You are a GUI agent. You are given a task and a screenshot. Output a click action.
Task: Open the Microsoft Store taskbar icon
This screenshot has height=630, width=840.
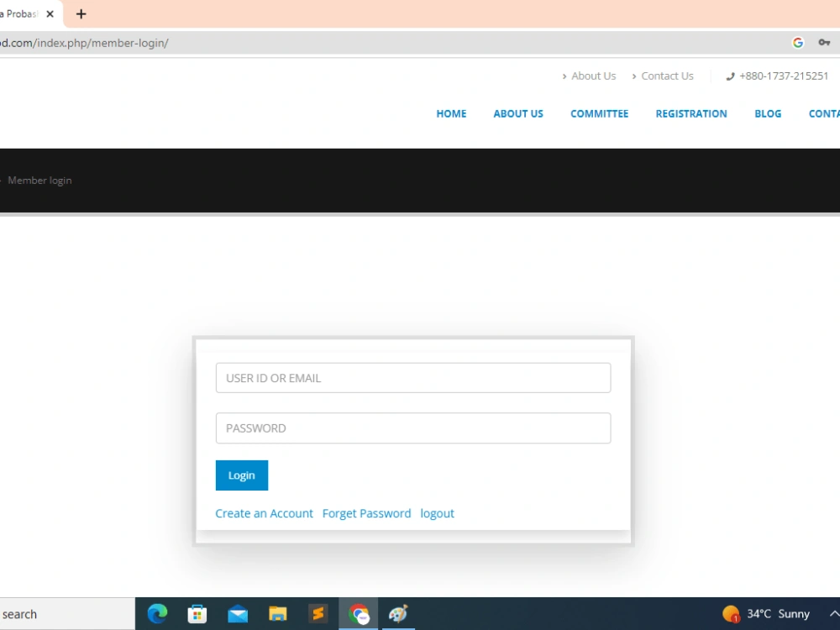tap(197, 613)
